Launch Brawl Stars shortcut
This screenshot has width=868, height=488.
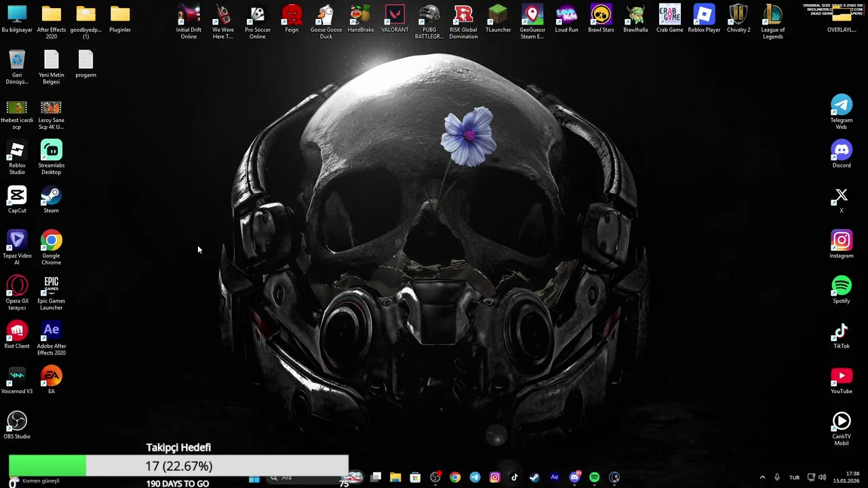601,19
